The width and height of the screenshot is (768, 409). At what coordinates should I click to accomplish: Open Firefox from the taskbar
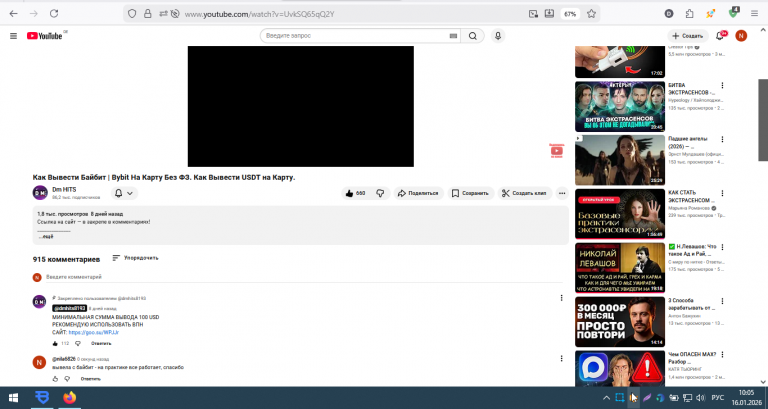70,397
